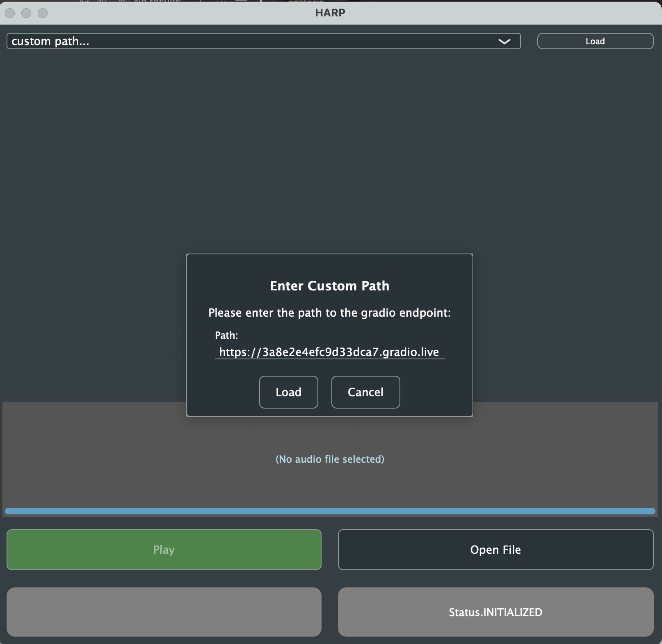Click the dropdown chevron arrow
Viewport: 662px width, 644px height.
(x=504, y=41)
